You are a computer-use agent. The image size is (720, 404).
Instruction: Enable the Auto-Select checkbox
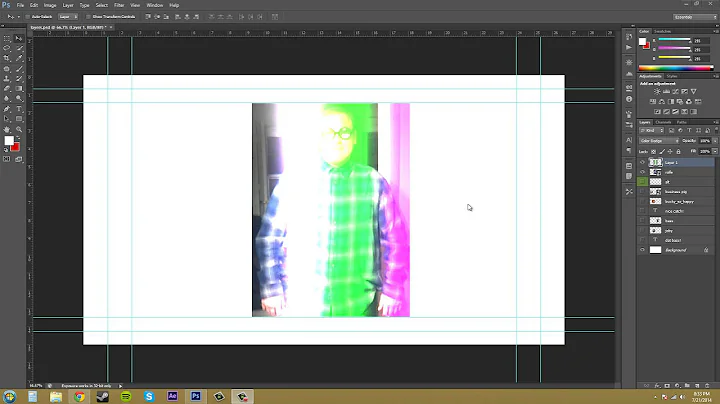click(x=28, y=17)
